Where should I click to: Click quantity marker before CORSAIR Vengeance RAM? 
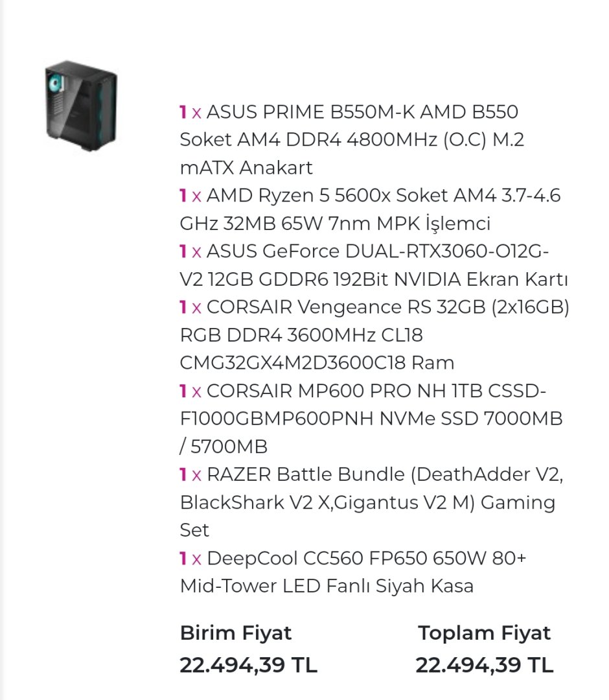click(190, 307)
